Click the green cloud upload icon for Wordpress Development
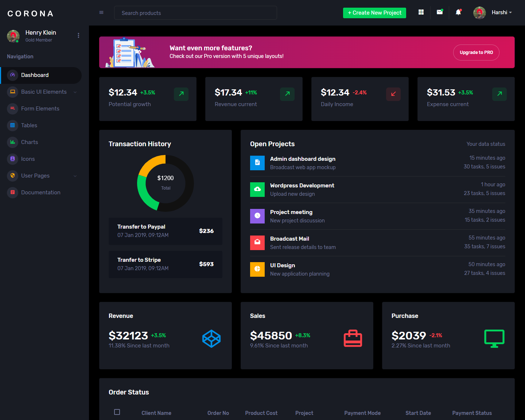The height and width of the screenshot is (420, 525). tap(257, 190)
